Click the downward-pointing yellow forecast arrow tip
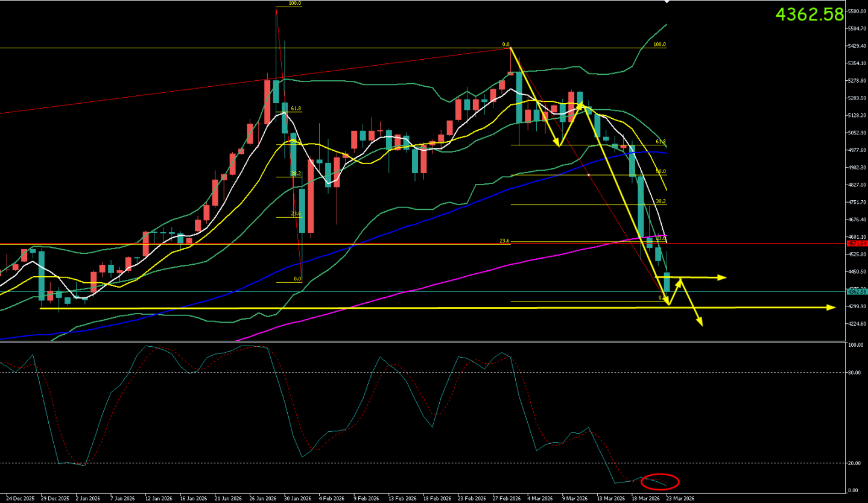 click(701, 324)
